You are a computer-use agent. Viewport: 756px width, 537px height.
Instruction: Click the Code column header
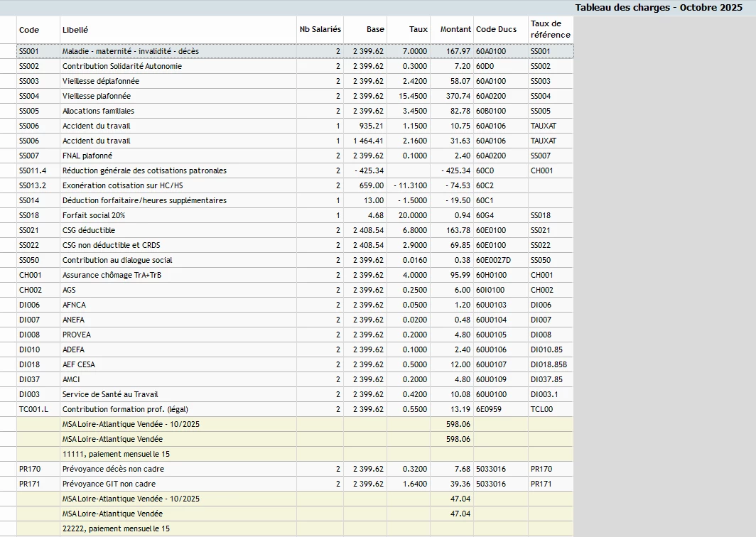click(x=29, y=30)
